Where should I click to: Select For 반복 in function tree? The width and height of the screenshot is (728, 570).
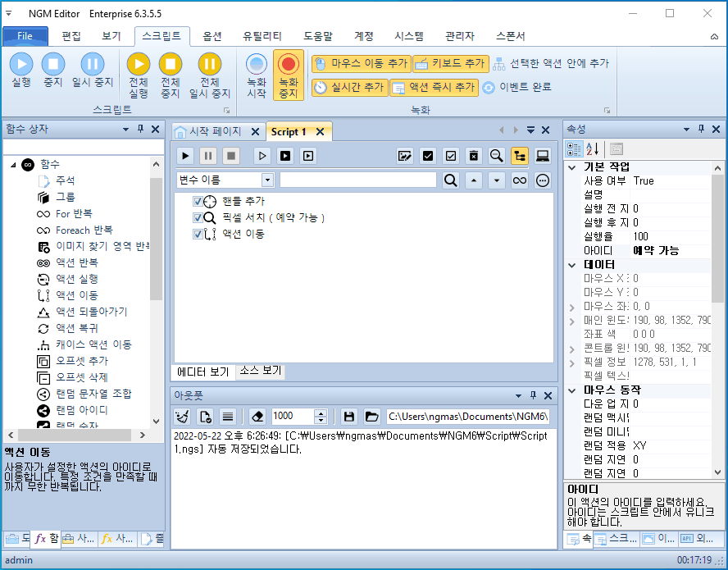(x=74, y=214)
